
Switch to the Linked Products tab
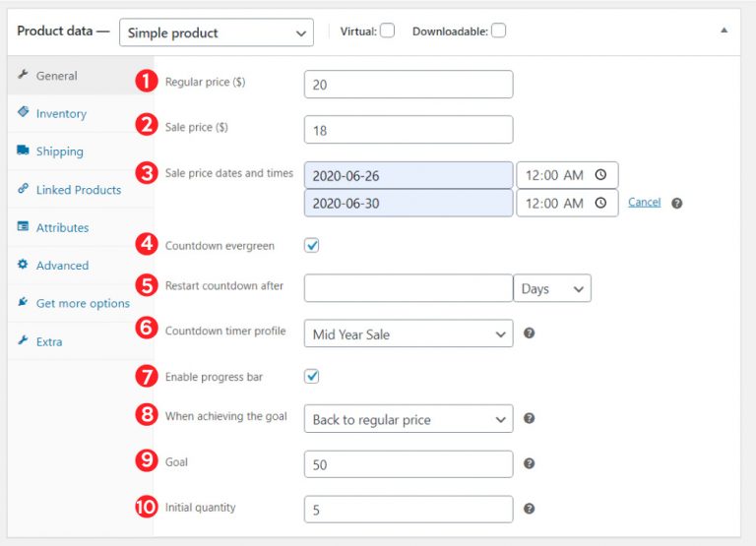point(81,190)
